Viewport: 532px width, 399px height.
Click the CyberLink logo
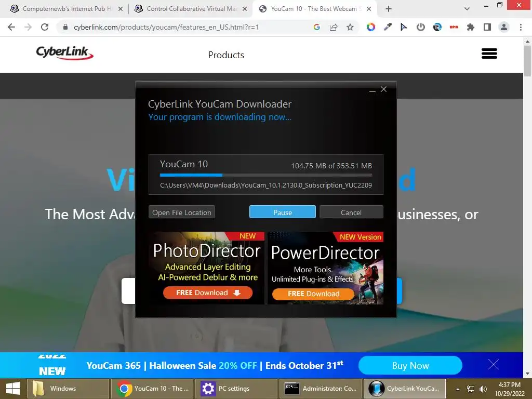click(x=64, y=53)
